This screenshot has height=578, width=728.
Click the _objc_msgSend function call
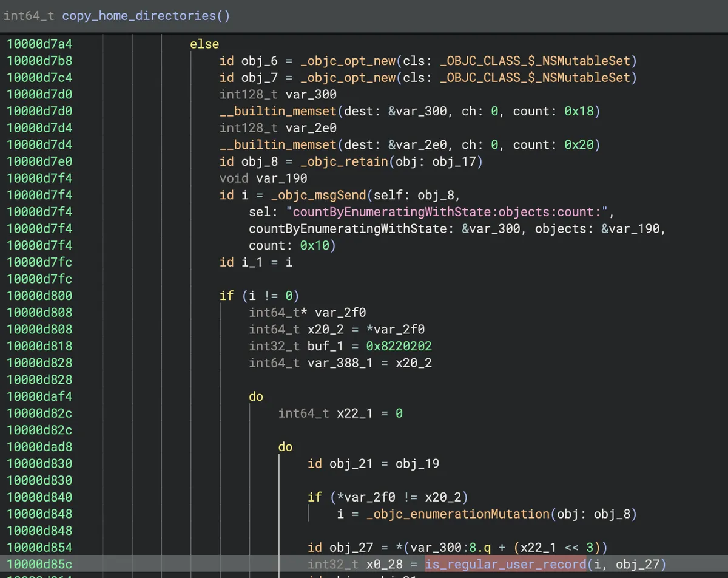(x=332, y=195)
